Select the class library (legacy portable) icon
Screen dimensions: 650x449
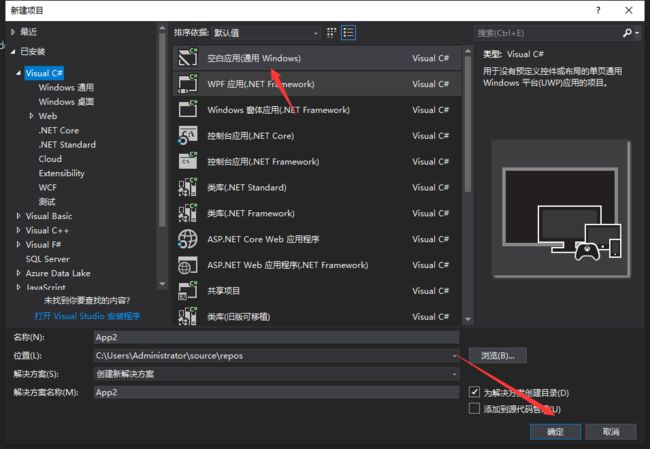point(188,316)
